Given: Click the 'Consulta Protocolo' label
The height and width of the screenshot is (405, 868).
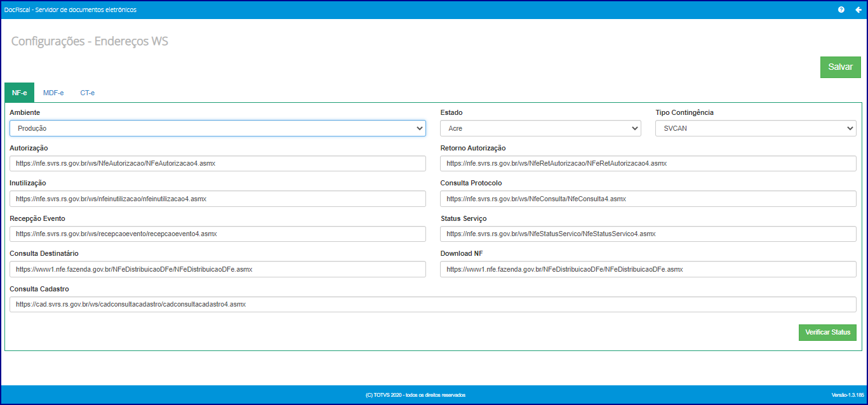Looking at the screenshot, I should [x=471, y=183].
